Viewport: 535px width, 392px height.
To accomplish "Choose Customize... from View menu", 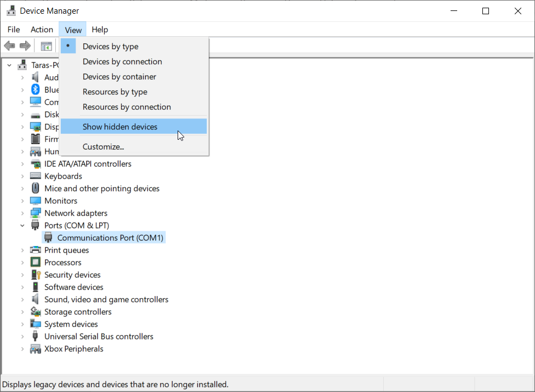I will pyautogui.click(x=134, y=147).
